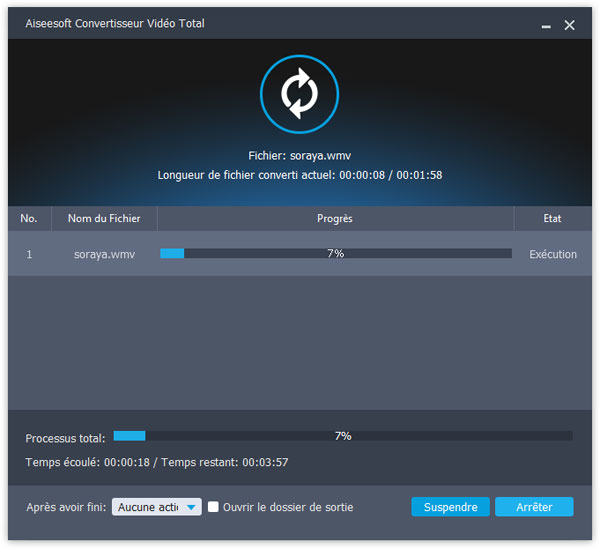Select the soraya.wmv file name in list

(x=104, y=254)
